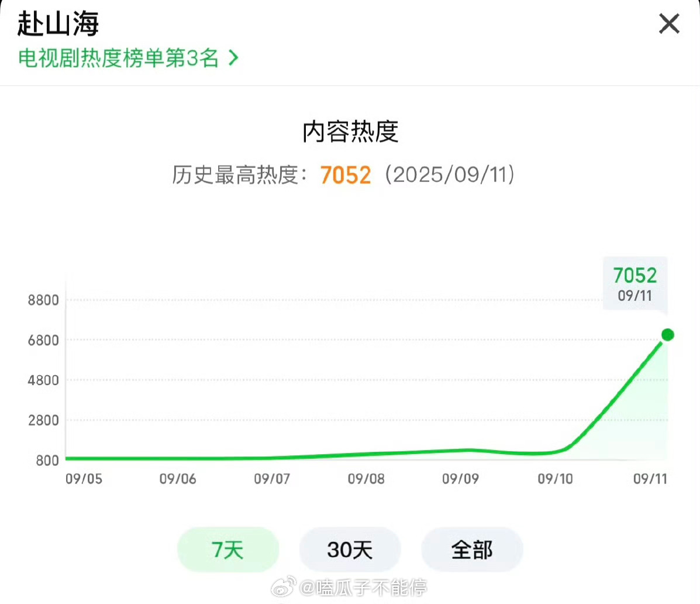Select the 09/06 date on the chart axis
The width and height of the screenshot is (700, 604).
pos(178,479)
